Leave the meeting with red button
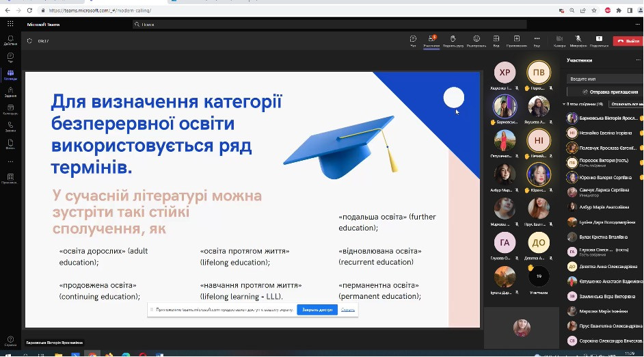 pyautogui.click(x=628, y=41)
